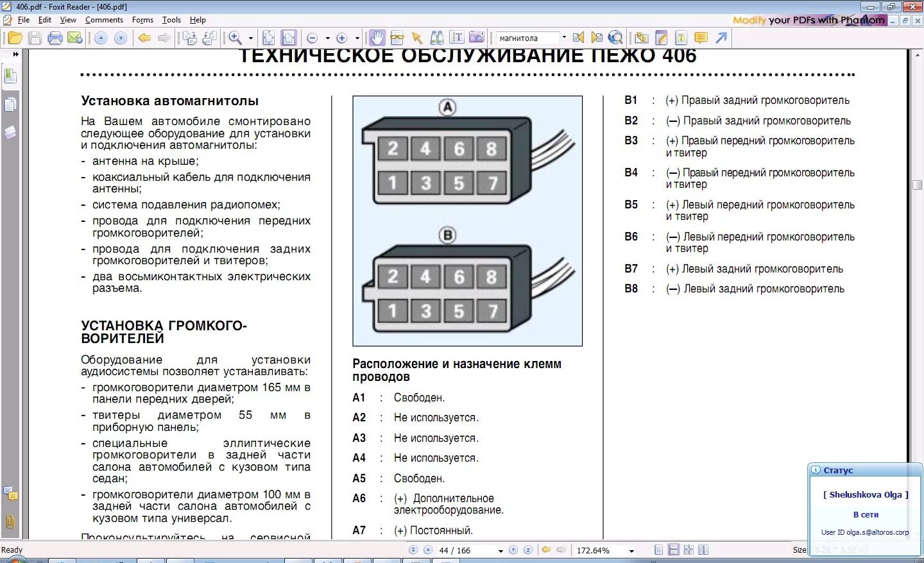The image size is (924, 563).
Task: Open the Comments menu
Action: (x=104, y=20)
